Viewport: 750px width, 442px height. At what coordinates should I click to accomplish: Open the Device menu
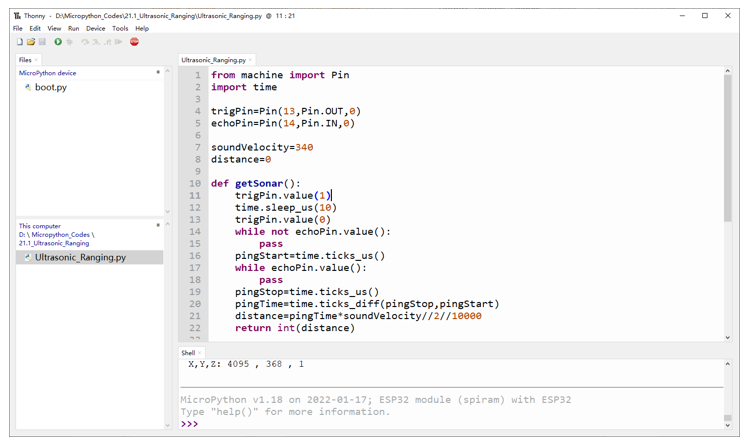pyautogui.click(x=95, y=29)
